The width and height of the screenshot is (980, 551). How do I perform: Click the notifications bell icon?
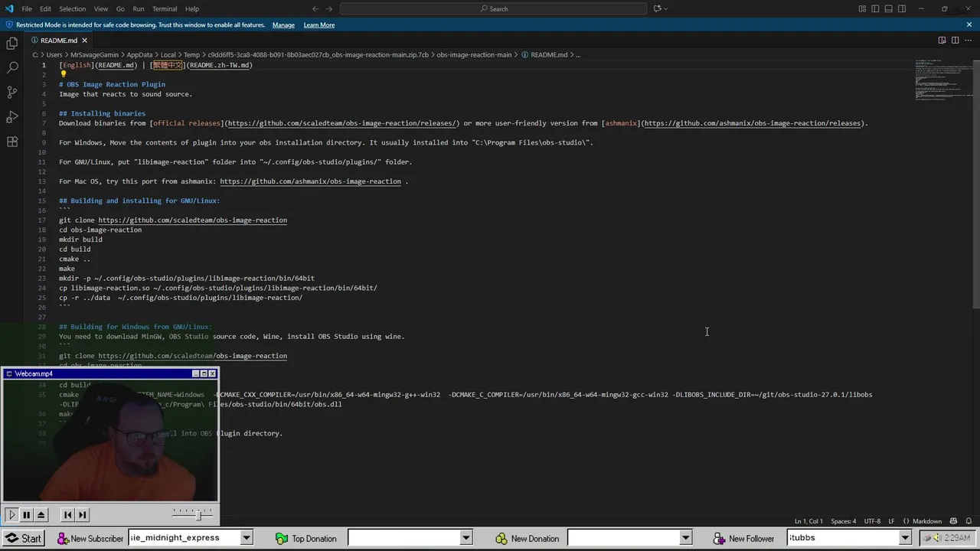(x=969, y=521)
